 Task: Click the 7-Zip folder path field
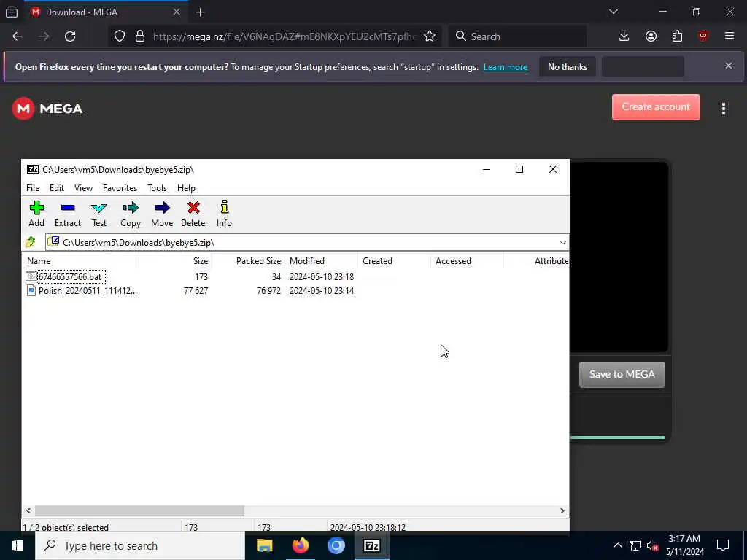pyautogui.click(x=307, y=242)
